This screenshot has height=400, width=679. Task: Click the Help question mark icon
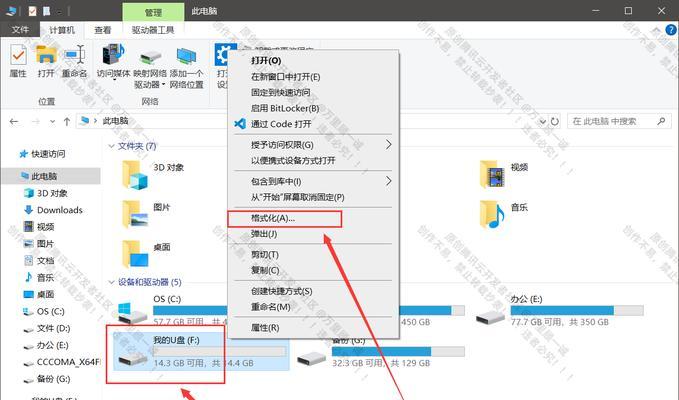pos(671,30)
